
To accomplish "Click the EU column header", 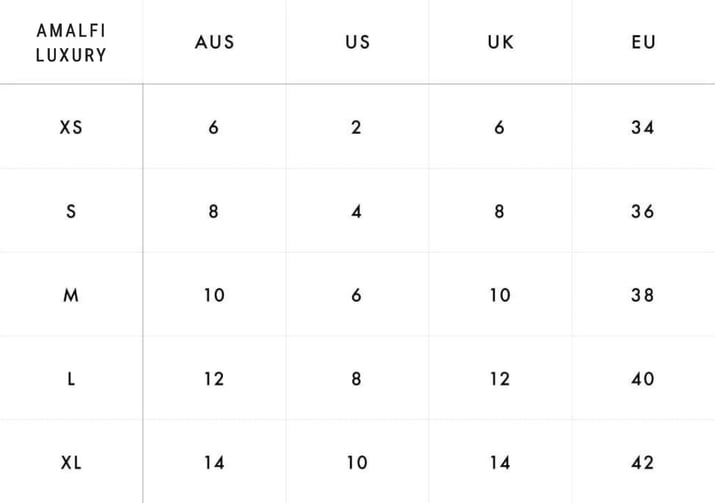I will (643, 42).
